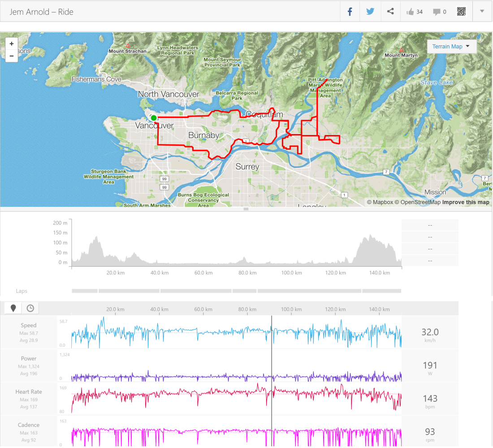Tweet the ride using the Twitter icon
The height and width of the screenshot is (448, 493).
point(370,11)
